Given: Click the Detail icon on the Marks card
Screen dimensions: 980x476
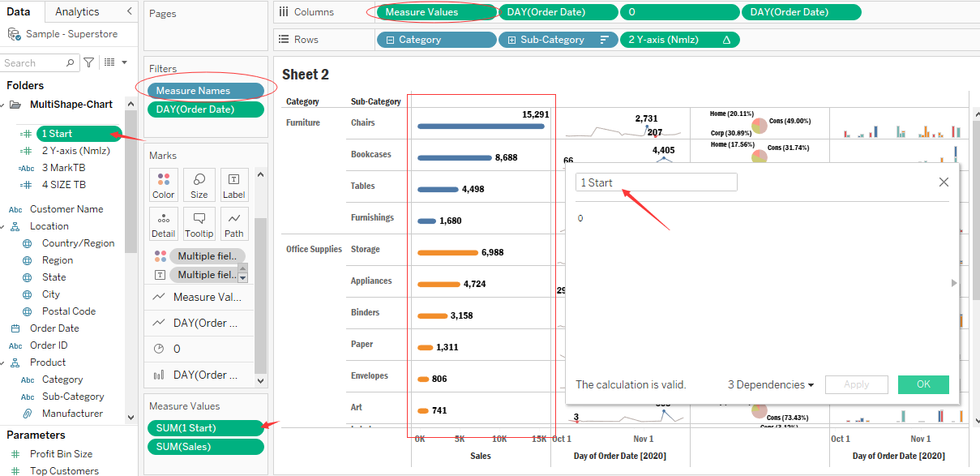Looking at the screenshot, I should (x=163, y=223).
